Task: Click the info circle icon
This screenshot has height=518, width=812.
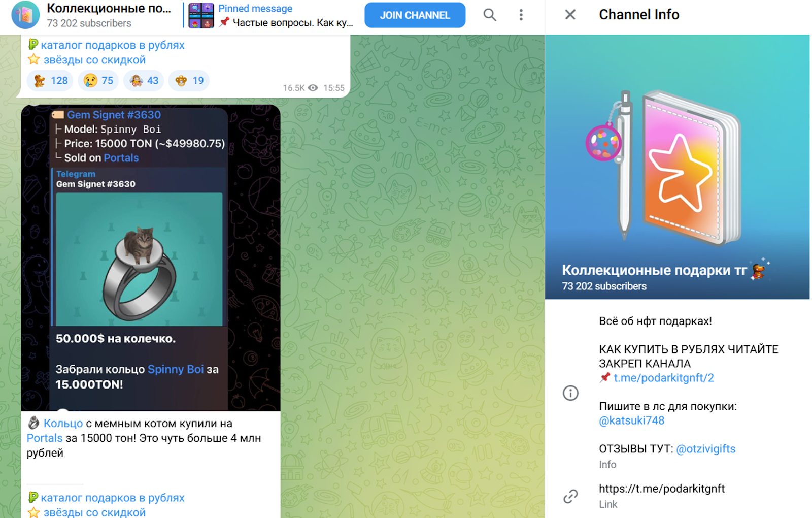Action: tap(570, 393)
